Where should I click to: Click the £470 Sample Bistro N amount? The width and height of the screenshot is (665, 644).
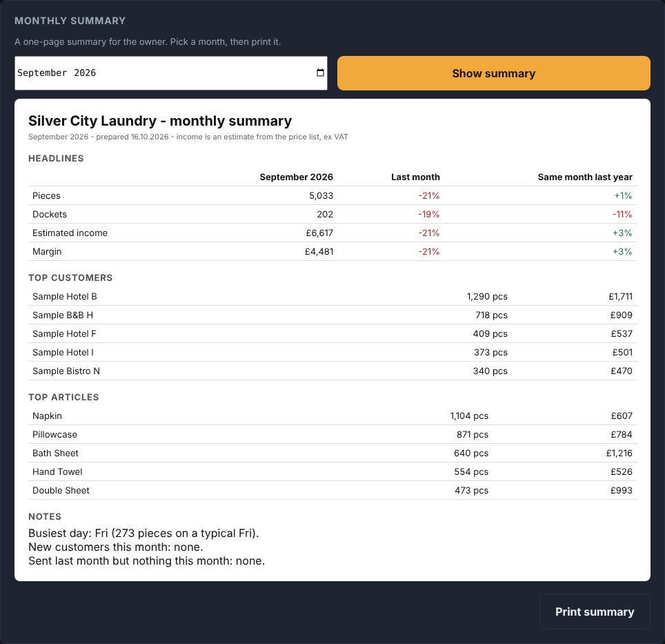click(x=622, y=371)
